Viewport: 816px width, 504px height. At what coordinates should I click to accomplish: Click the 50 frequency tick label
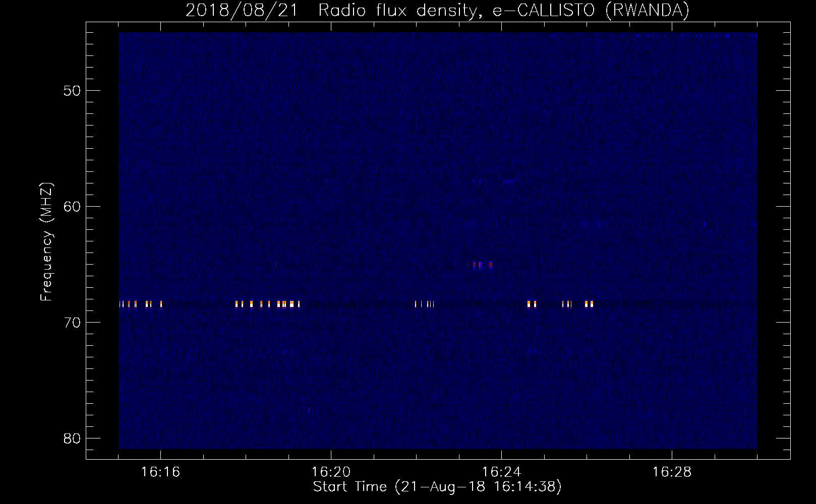tap(72, 91)
